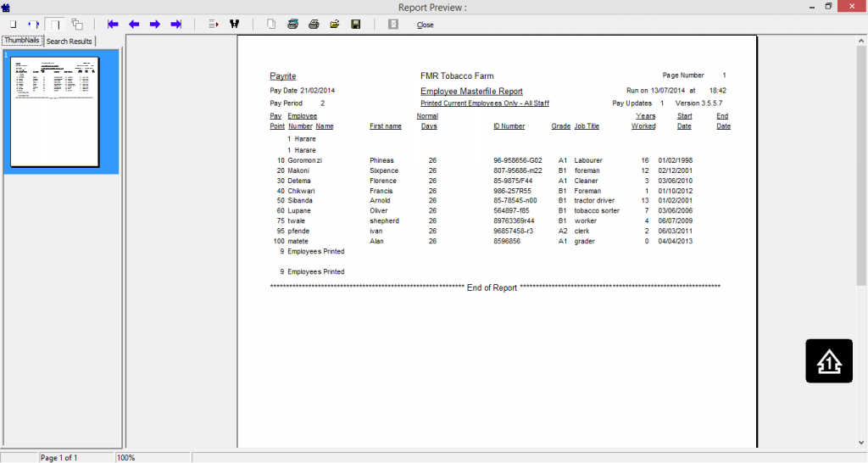Click 'Page 1 of 1' in status bar
Screen dimensions: 868x463
58,457
